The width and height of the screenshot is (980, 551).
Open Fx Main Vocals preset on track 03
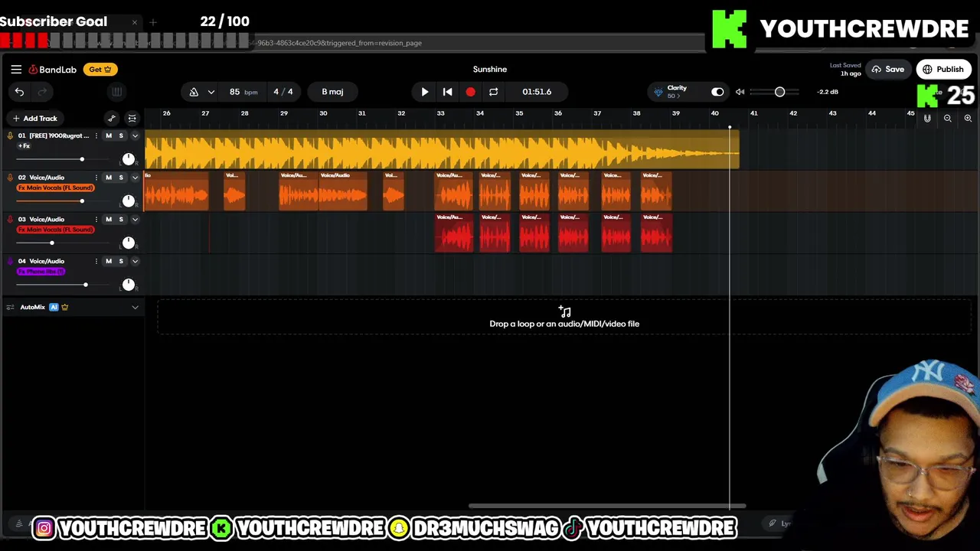point(55,230)
